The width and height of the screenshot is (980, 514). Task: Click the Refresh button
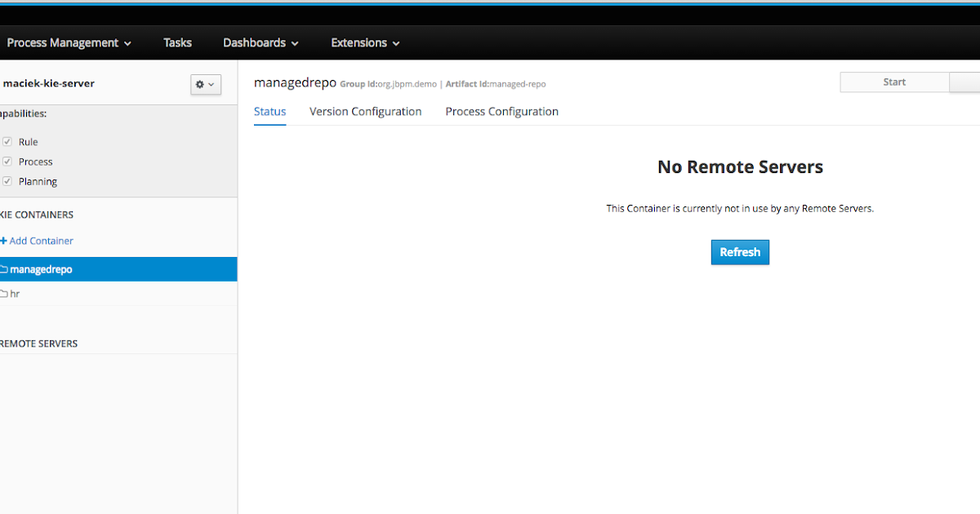740,252
